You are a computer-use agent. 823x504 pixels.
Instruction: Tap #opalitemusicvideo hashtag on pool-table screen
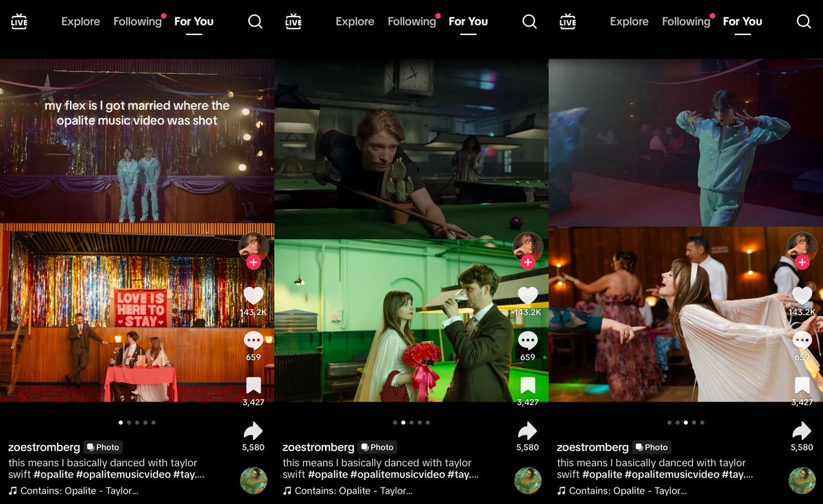pyautogui.click(x=398, y=475)
